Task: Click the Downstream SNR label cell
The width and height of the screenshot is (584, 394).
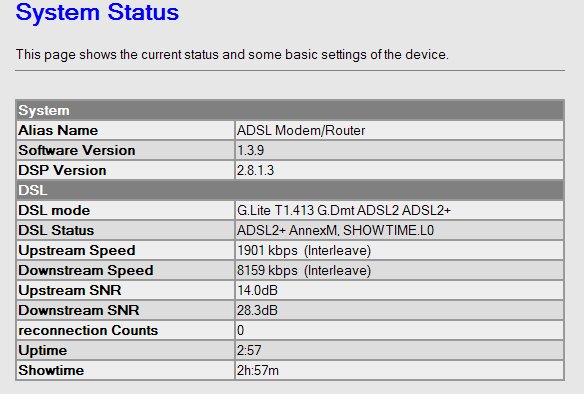Action: 126,311
